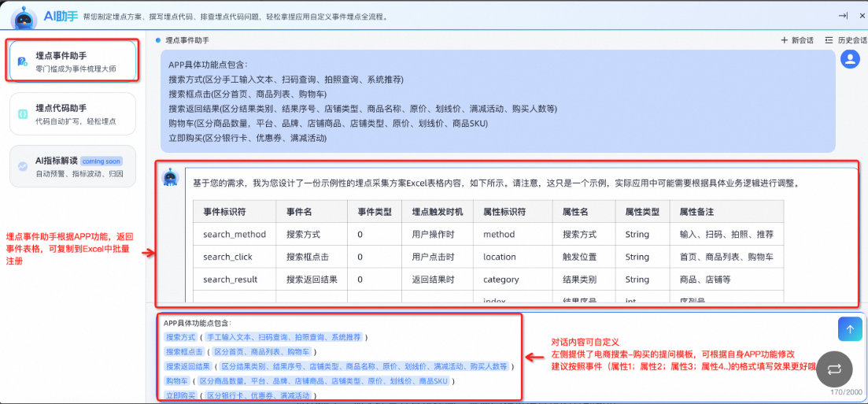Click the 170/2000 character counter
The image size is (868, 404).
pyautogui.click(x=847, y=392)
